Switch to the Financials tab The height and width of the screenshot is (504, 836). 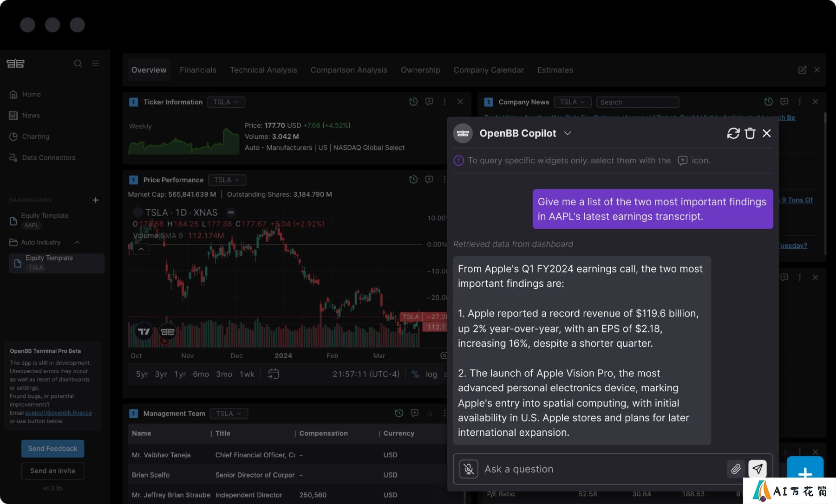(198, 70)
